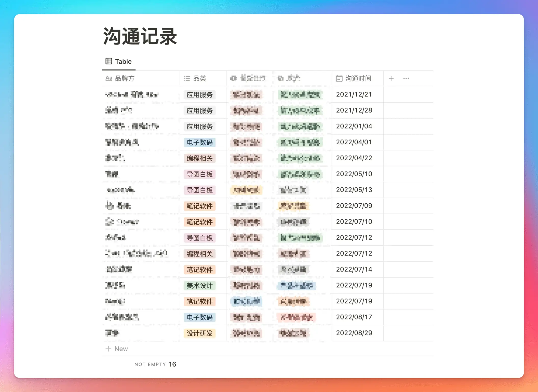The width and height of the screenshot is (538, 392).
Task: Switch to the Table view tab
Action: (119, 61)
